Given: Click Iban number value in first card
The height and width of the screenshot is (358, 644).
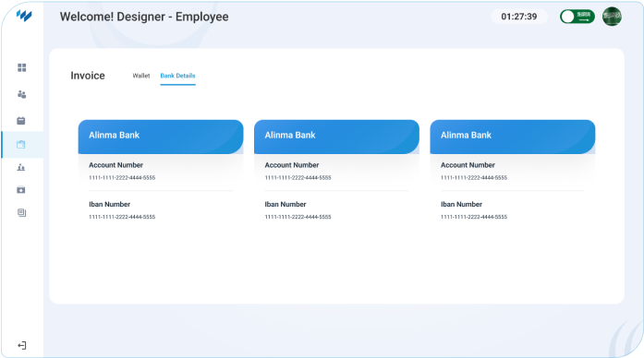Looking at the screenshot, I should pyautogui.click(x=122, y=217).
